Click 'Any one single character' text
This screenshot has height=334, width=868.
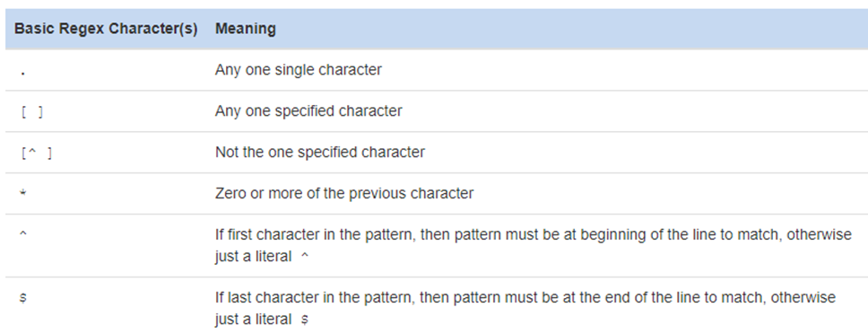point(299,70)
